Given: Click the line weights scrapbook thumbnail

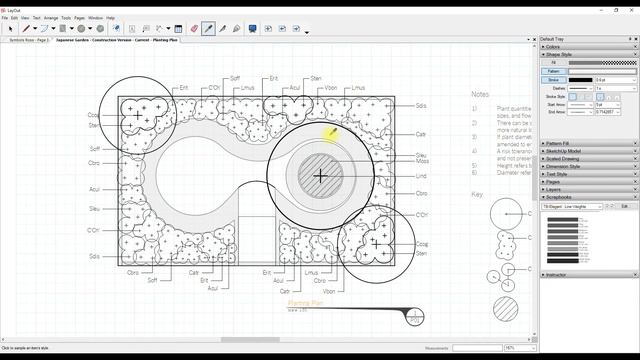Looking at the screenshot, I should coord(568,240).
